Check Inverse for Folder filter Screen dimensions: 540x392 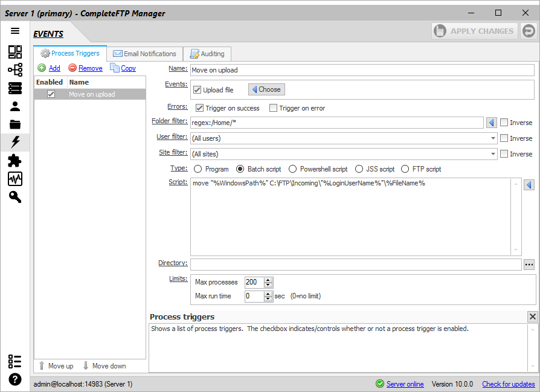point(504,123)
